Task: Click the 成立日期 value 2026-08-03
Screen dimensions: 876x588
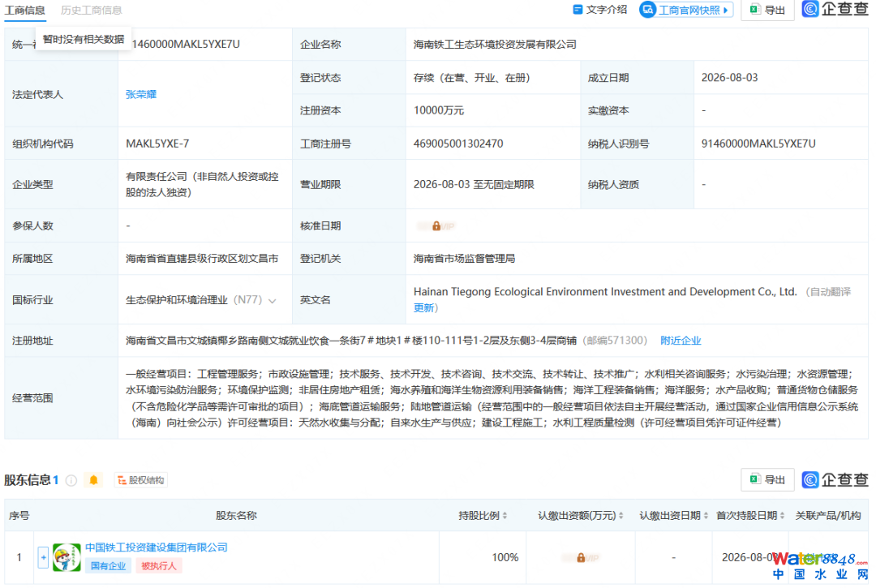Action: [x=730, y=78]
